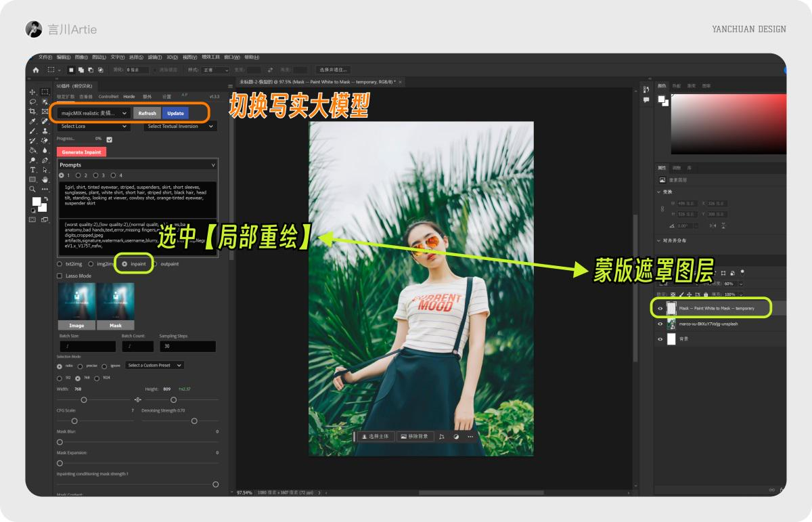Select the Horizontal Type tool
812x522 pixels.
tap(32, 169)
